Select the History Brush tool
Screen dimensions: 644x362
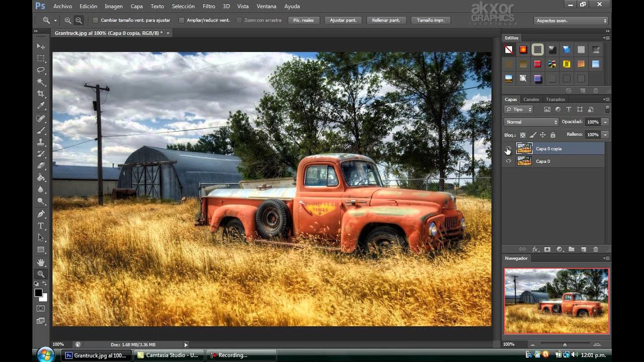tap(41, 154)
